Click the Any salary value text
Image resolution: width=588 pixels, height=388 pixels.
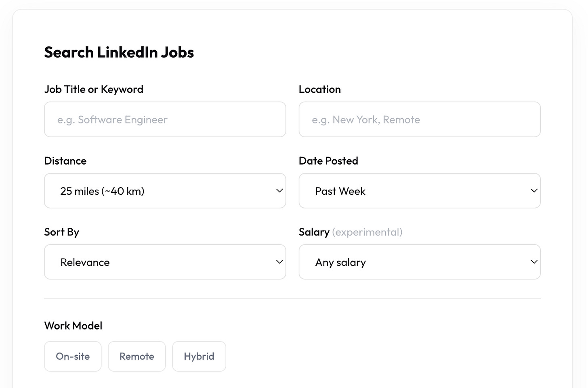click(340, 262)
